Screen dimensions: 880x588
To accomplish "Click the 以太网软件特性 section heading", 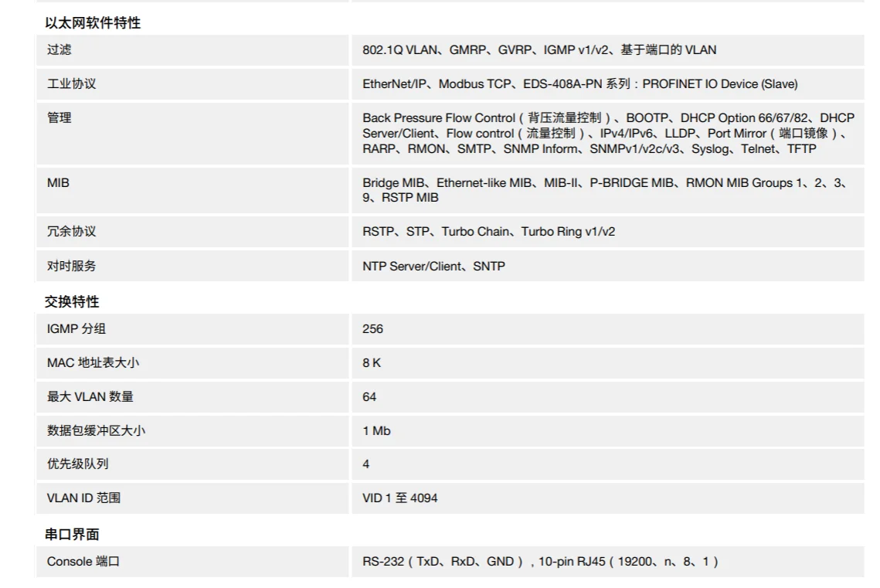I will pos(93,23).
